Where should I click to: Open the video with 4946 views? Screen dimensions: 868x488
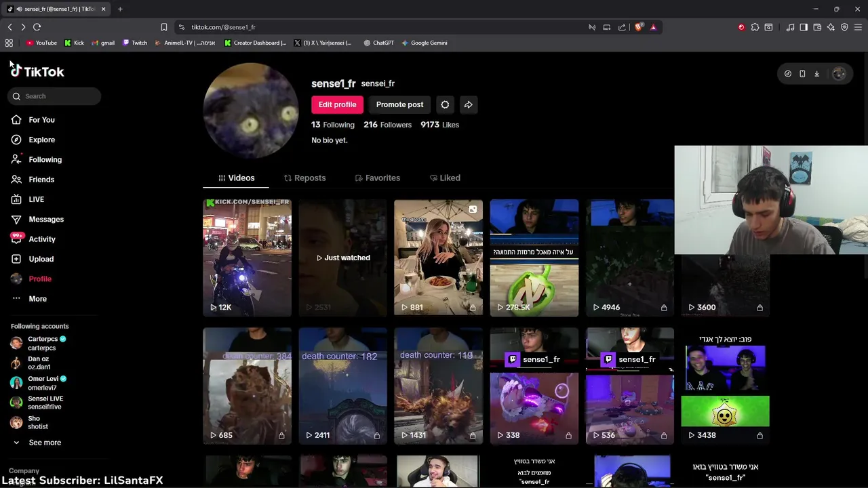point(630,258)
